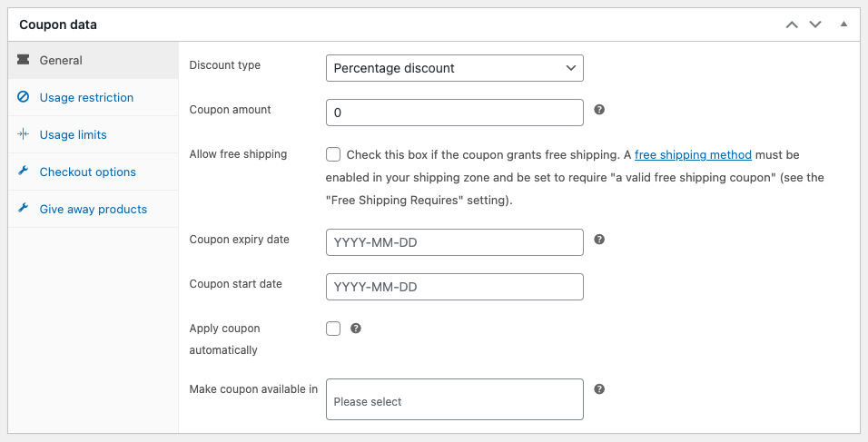Viewport: 868px width, 442px height.
Task: Show help tip for Apply coupon automatically
Action: click(356, 328)
